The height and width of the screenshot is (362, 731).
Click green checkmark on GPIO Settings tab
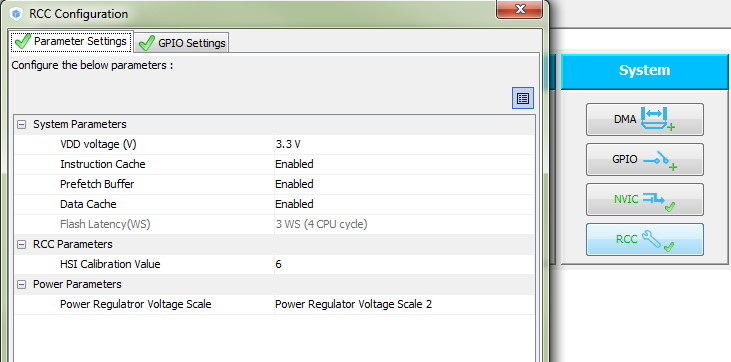[146, 43]
